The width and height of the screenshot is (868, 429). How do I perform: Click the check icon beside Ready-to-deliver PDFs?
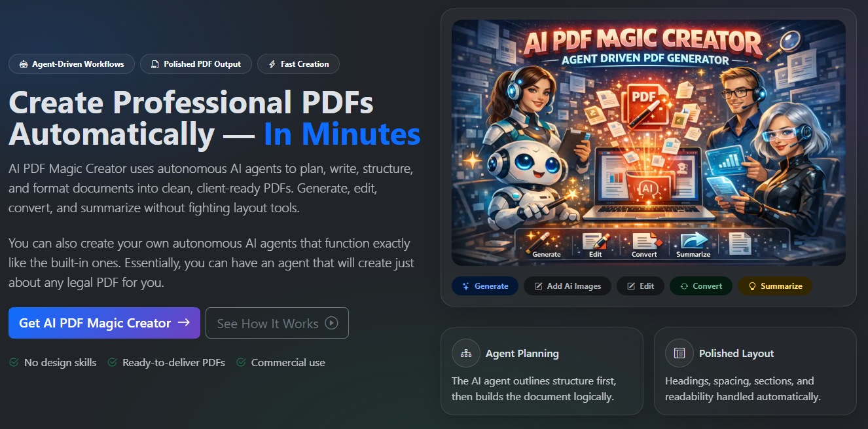pyautogui.click(x=112, y=362)
